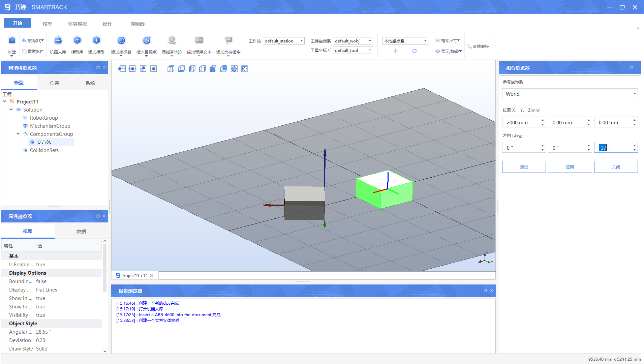This screenshot has width=644, height=364.
Task: Switch to the 系统 tree tab
Action: click(x=90, y=83)
